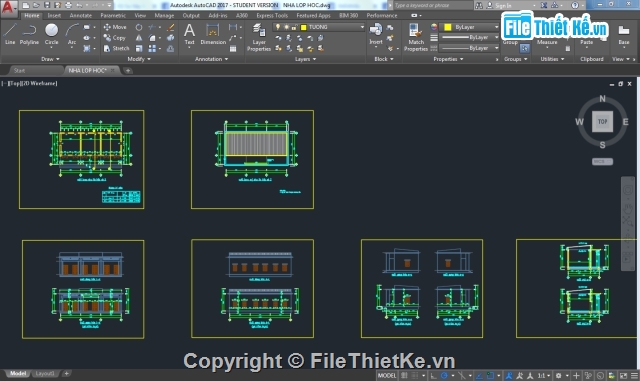
Task: Switch to the Start file tab
Action: coord(19,70)
